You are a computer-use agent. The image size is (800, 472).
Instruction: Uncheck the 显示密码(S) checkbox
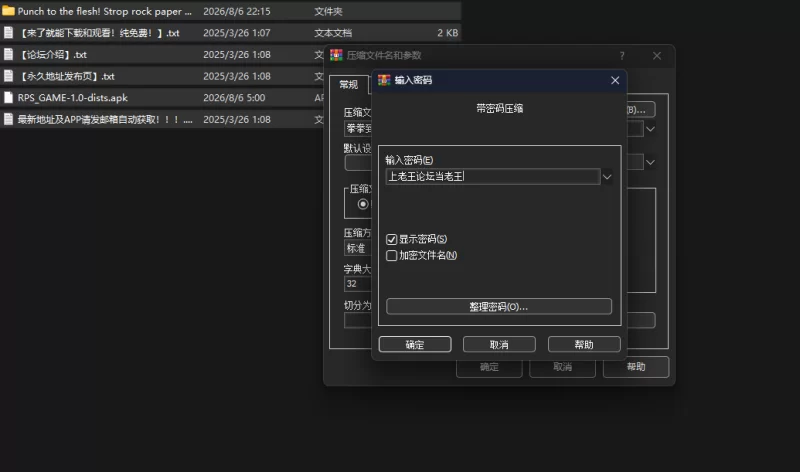(391, 239)
